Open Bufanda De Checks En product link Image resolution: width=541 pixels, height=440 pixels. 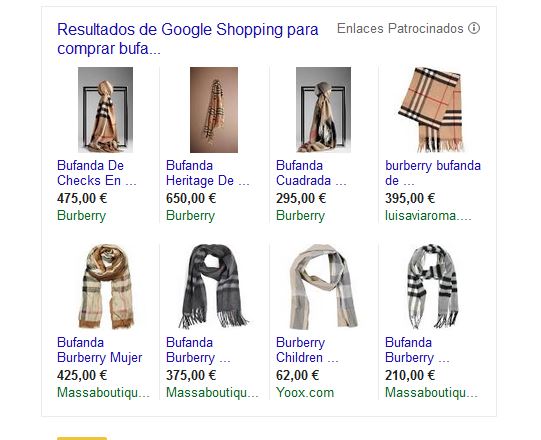click(97, 173)
